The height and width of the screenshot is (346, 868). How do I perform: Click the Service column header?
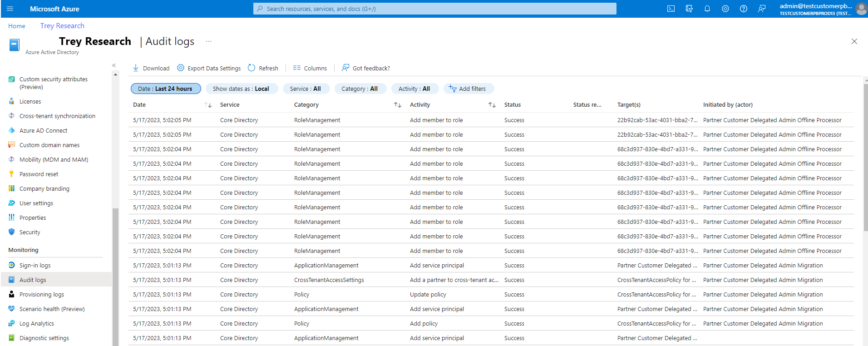click(230, 105)
